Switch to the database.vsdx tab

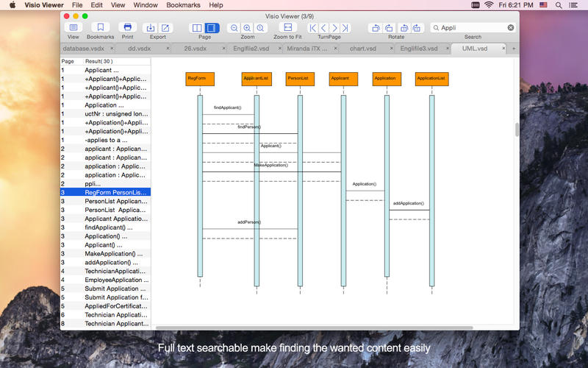click(84, 49)
